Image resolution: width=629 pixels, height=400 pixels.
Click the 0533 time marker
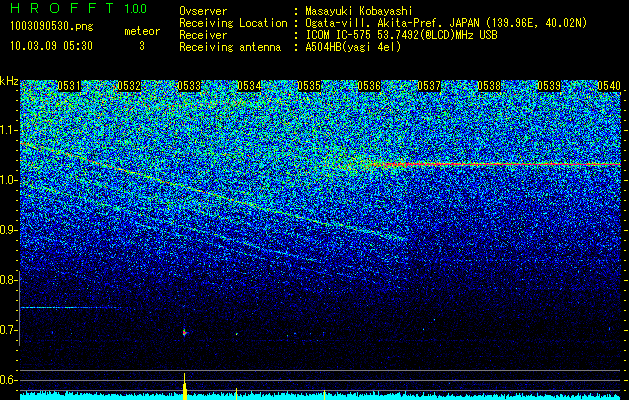coord(189,86)
